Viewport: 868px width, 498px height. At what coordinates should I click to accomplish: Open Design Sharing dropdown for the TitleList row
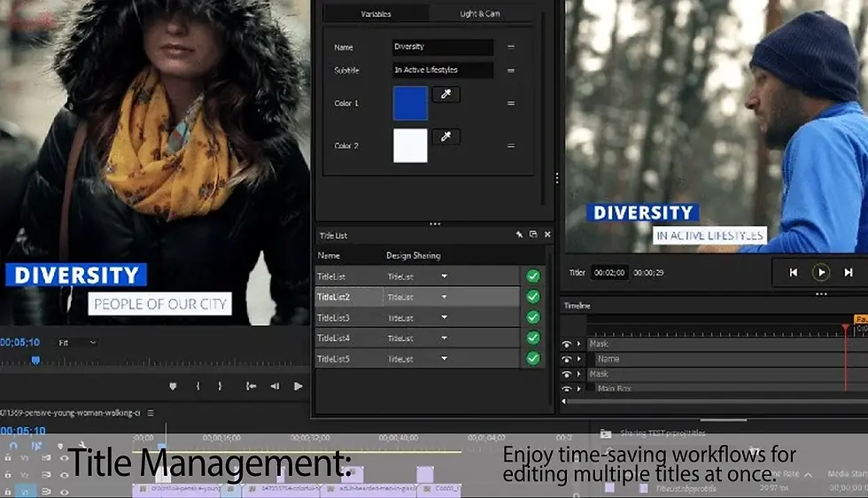click(x=444, y=276)
